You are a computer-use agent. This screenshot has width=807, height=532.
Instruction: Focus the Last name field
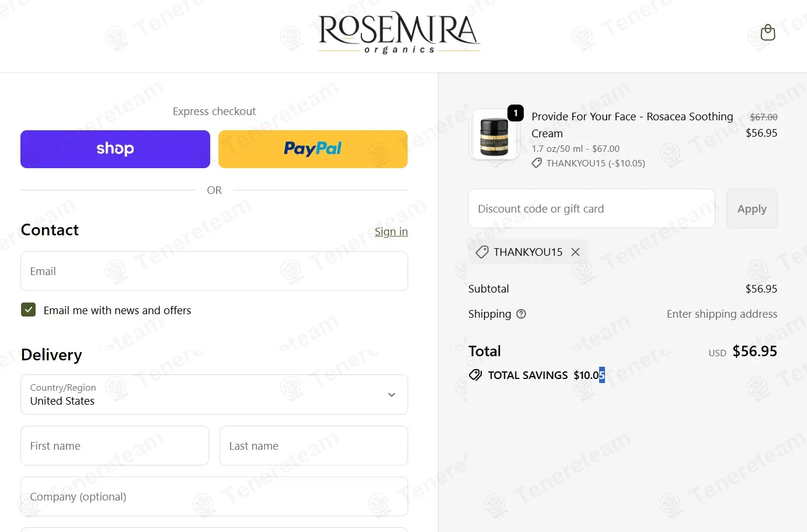pos(314,446)
